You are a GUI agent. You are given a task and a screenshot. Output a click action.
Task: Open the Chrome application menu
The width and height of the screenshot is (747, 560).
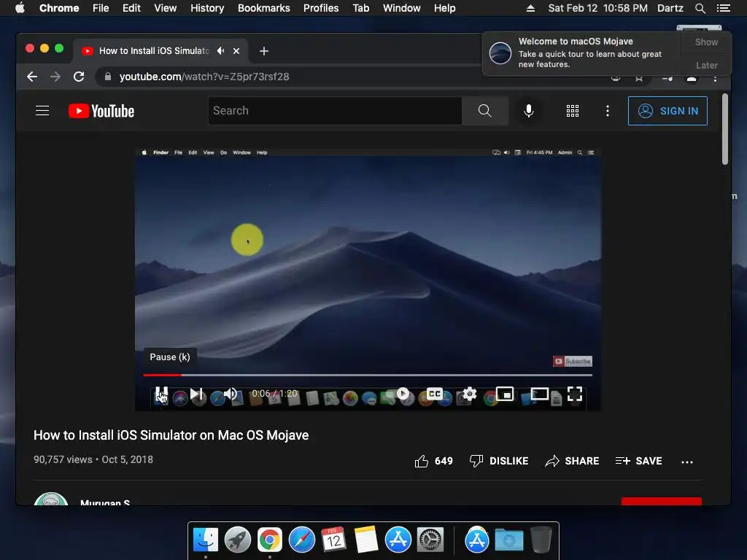[x=59, y=8]
